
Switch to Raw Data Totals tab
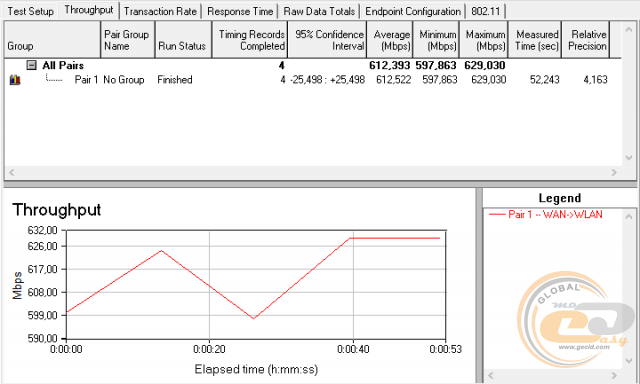coord(319,11)
